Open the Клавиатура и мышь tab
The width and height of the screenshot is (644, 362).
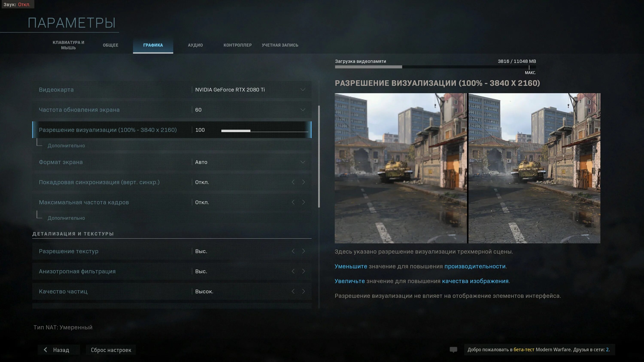(x=68, y=45)
